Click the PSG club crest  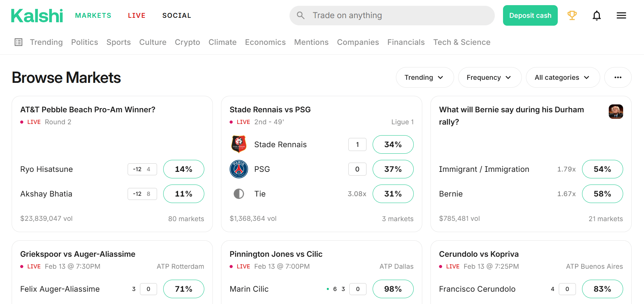239,169
